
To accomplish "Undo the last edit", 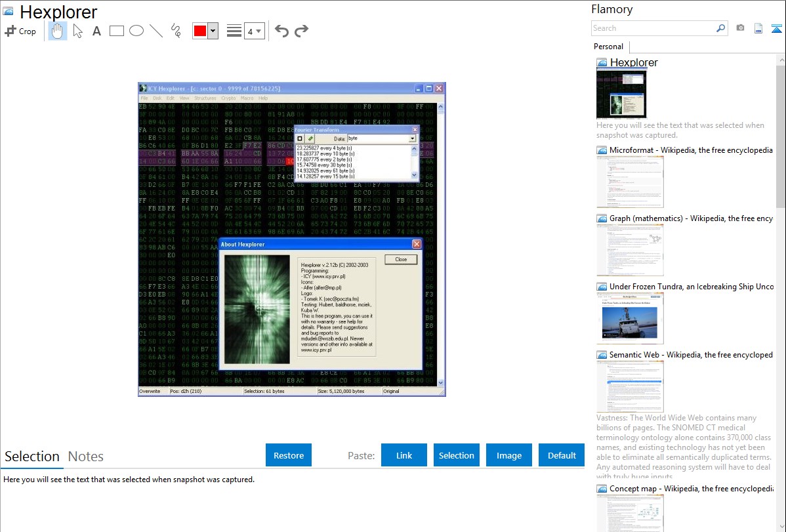I will pyautogui.click(x=281, y=31).
